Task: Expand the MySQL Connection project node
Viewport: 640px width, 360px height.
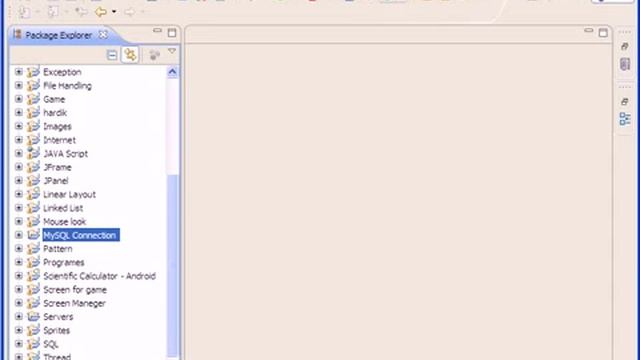Action: tap(19, 235)
